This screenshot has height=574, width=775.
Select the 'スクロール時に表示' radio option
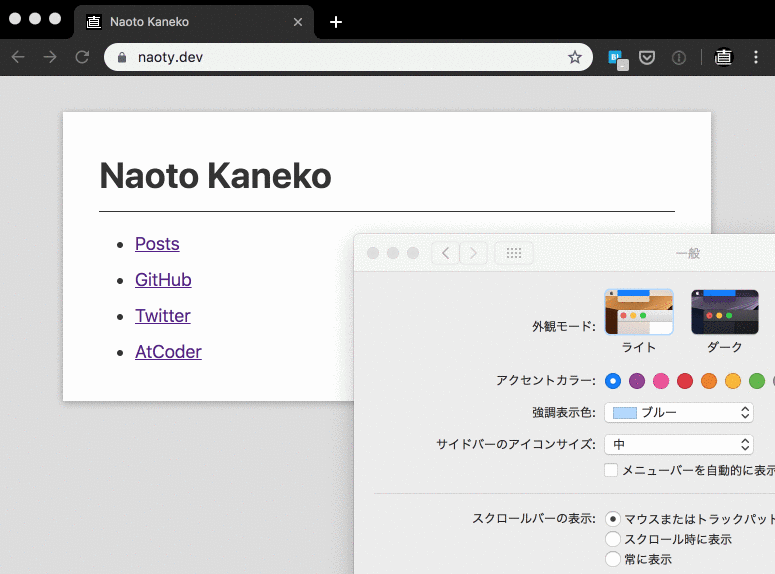pos(613,539)
